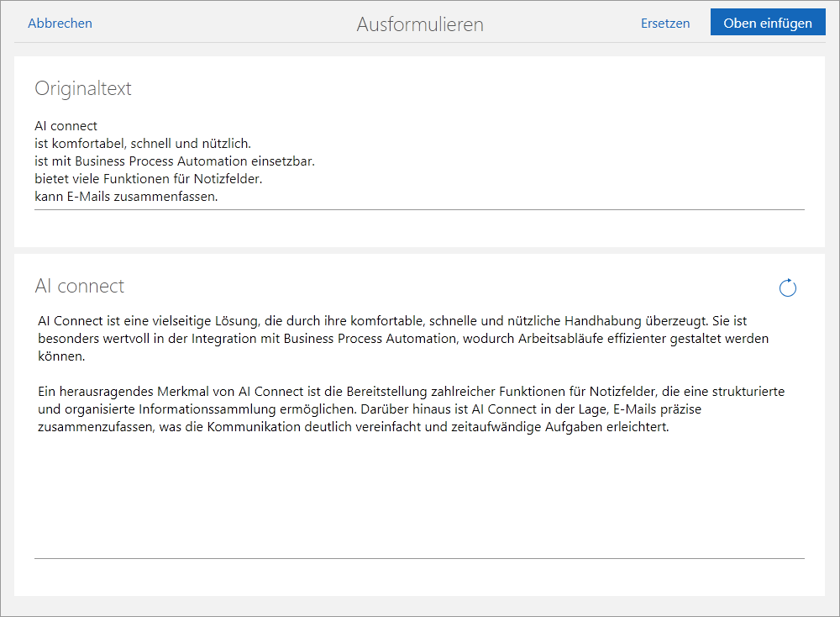Viewport: 840px width, 617px height.
Task: Place cursor in first original line 'AI connect'
Action: click(66, 126)
